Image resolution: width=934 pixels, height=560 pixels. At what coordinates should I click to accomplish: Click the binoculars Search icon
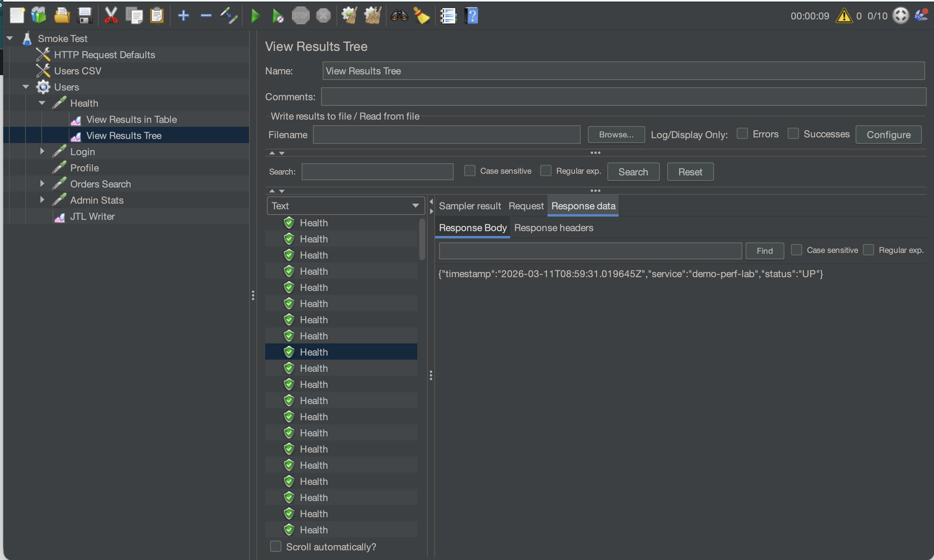click(x=399, y=16)
